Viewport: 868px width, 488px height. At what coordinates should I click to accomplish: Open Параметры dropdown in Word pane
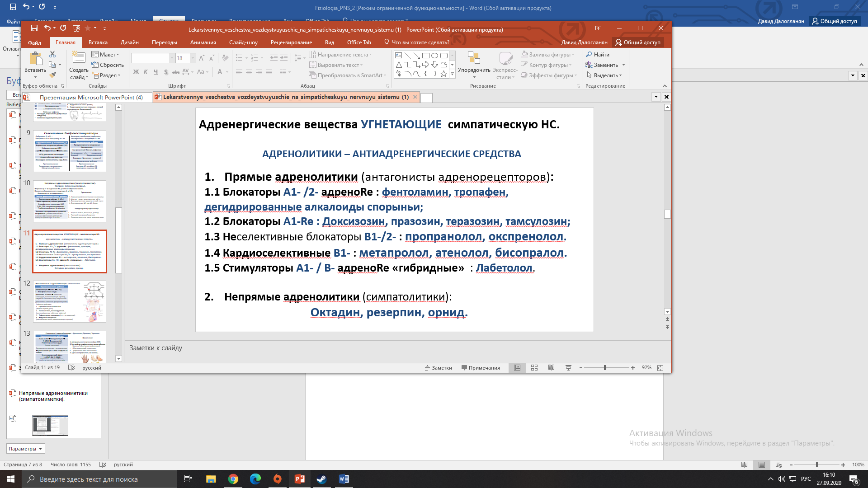click(26, 449)
